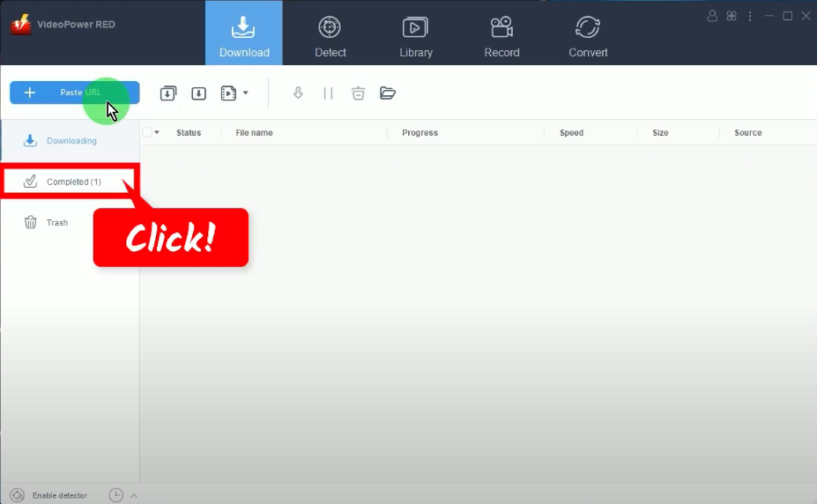817x504 pixels.
Task: Open the Convert tab
Action: [588, 36]
